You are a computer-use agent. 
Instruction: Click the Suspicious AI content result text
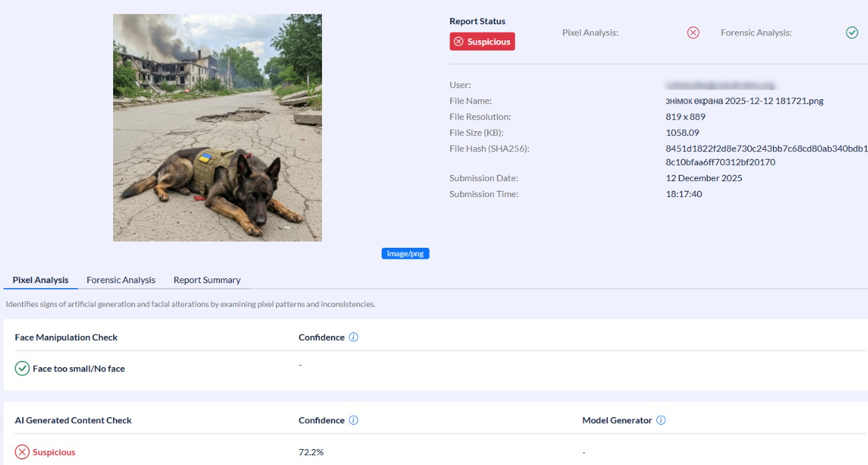(x=54, y=453)
